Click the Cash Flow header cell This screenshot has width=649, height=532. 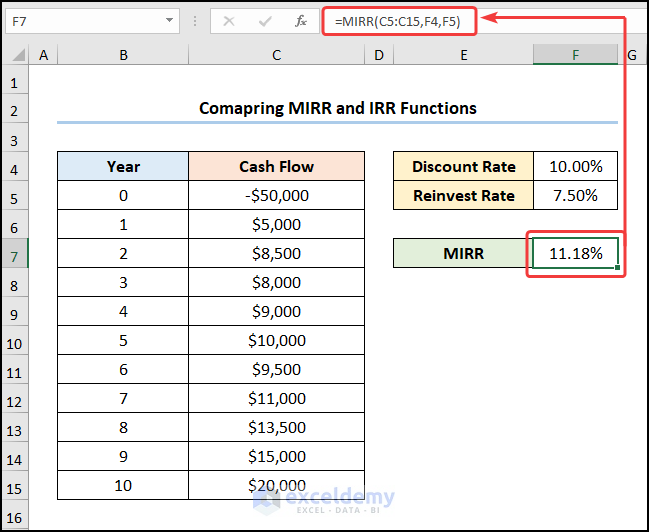tap(276, 167)
